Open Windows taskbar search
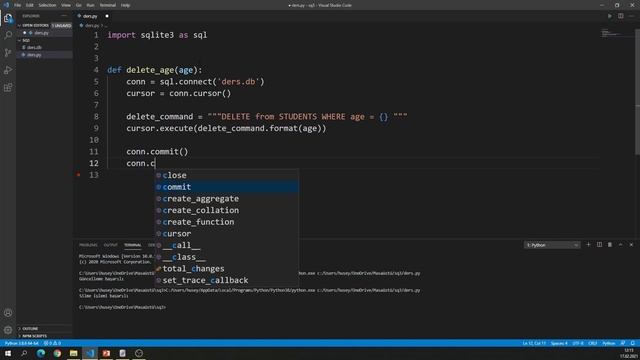This screenshot has width=640, height=360. pos(24,353)
